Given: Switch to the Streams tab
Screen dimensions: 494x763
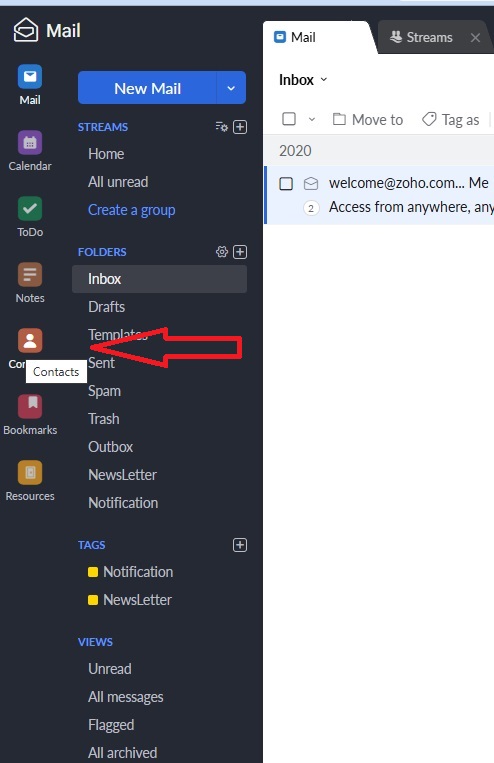Looking at the screenshot, I should click(421, 37).
